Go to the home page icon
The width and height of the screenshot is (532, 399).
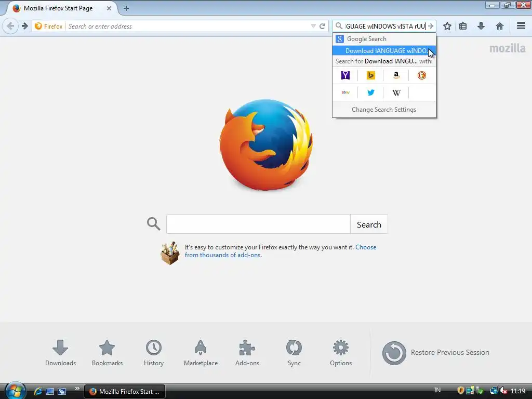pos(499,26)
